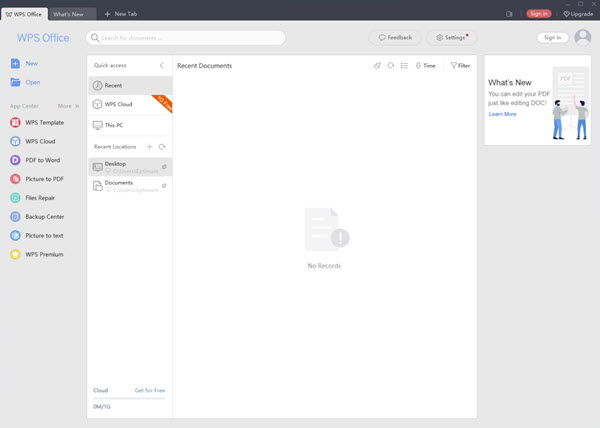Click the No Records placeholder text
This screenshot has width=600, height=428.
point(324,266)
